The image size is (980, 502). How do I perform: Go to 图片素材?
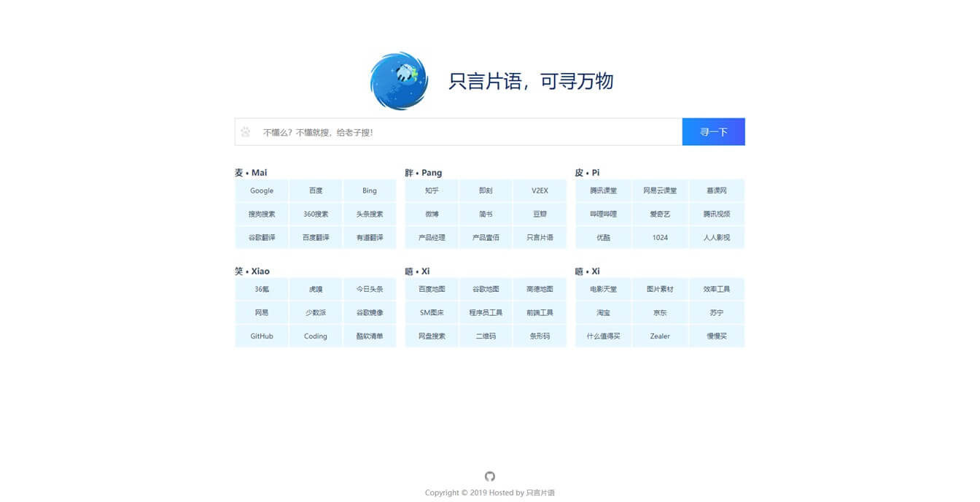(660, 289)
